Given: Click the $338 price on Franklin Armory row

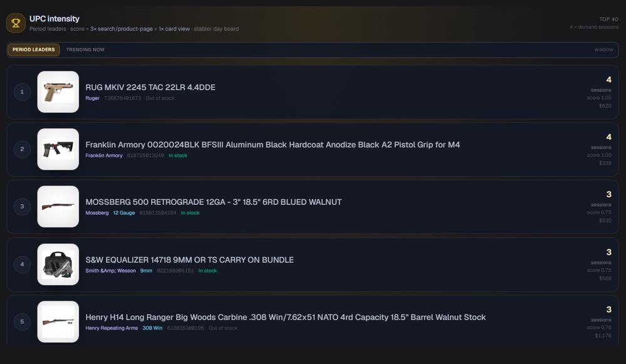Looking at the screenshot, I should point(605,164).
